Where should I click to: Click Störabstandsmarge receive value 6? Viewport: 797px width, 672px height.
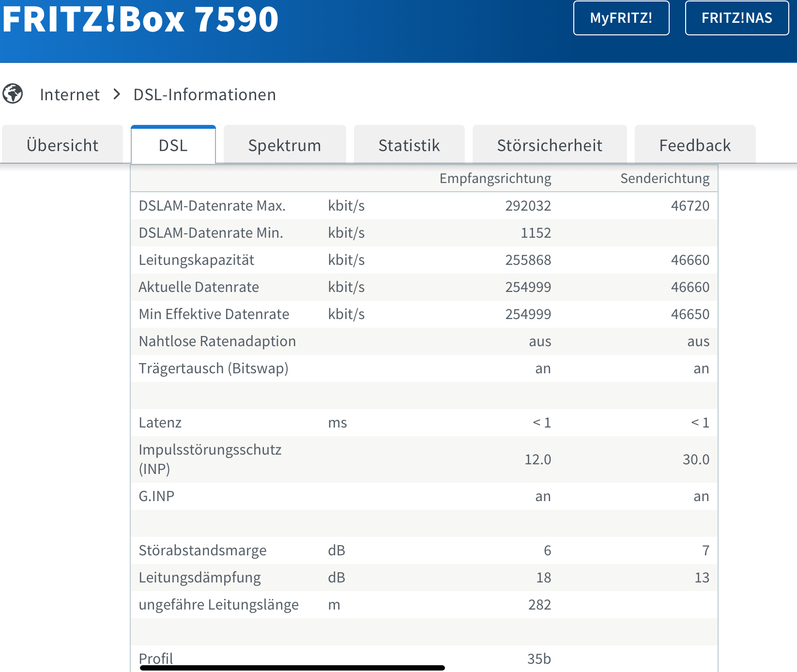(547, 550)
